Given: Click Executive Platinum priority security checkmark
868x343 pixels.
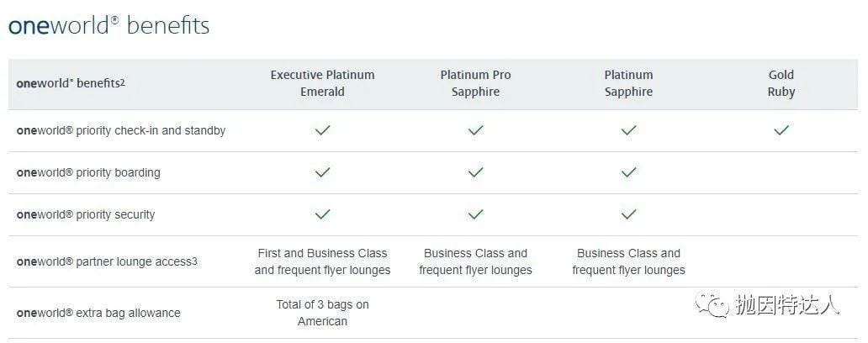Looking at the screenshot, I should (x=322, y=214).
